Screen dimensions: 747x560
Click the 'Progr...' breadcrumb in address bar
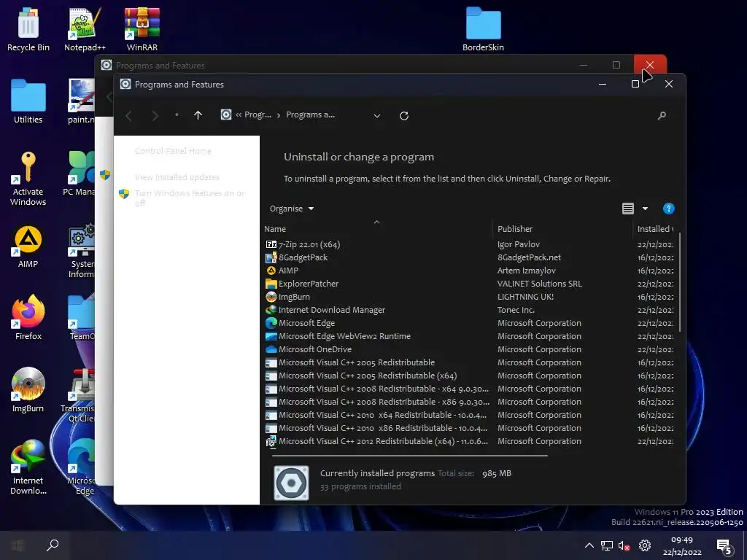(x=258, y=114)
